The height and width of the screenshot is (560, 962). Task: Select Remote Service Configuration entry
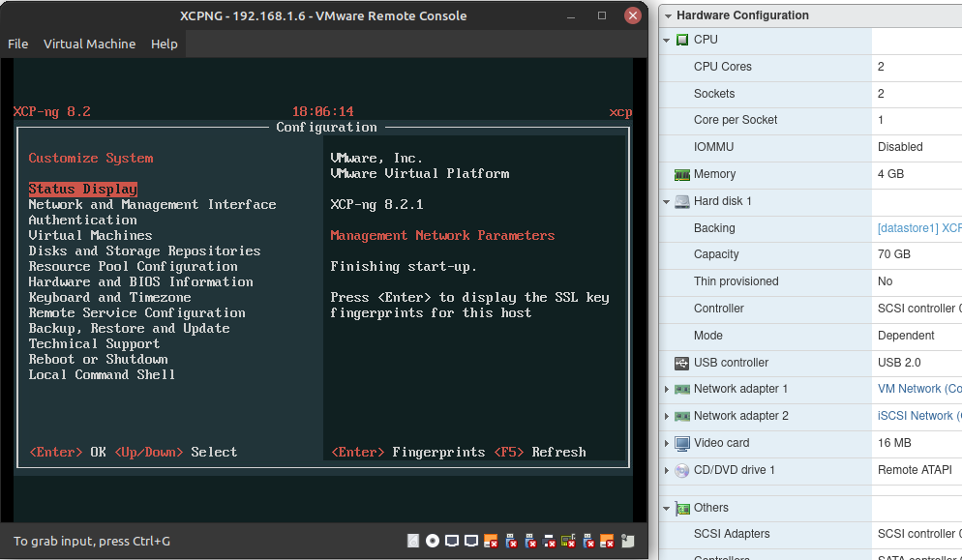point(136,312)
